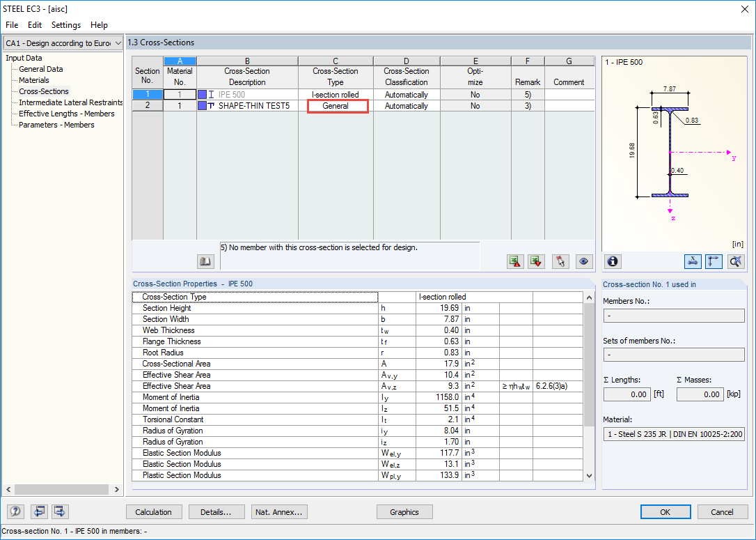Open the Nat. Annex... dialog
This screenshot has width=756, height=540.
tap(279, 512)
